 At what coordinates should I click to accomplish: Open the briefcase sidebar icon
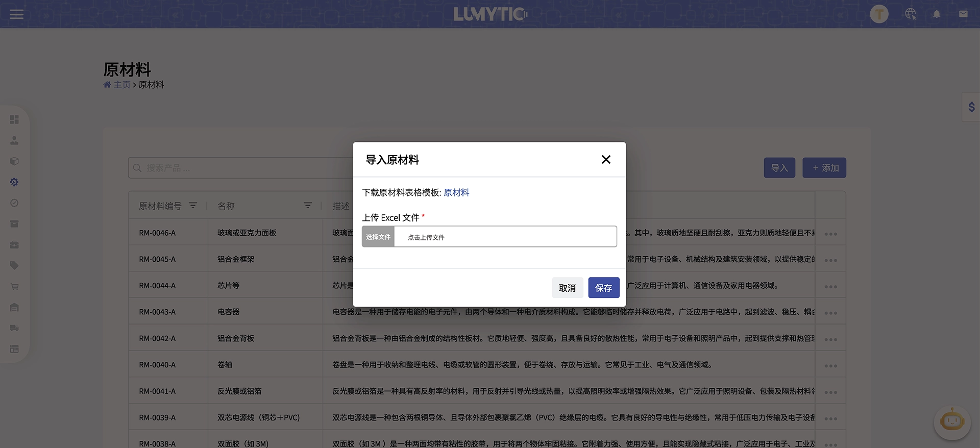(14, 245)
